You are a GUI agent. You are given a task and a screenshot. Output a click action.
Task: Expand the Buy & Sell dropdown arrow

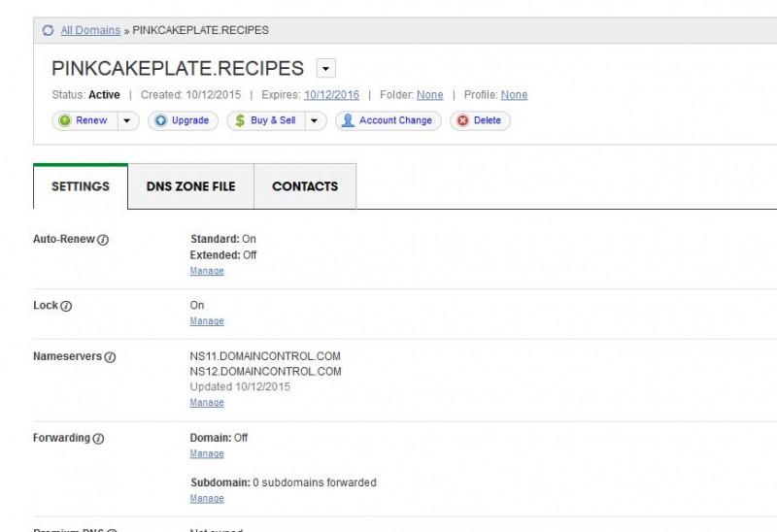(316, 120)
